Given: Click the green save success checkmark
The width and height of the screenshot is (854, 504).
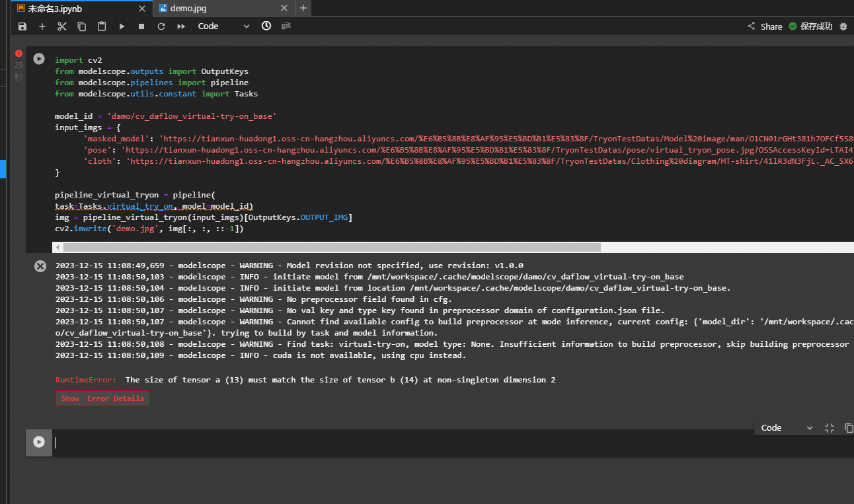Looking at the screenshot, I should point(793,26).
